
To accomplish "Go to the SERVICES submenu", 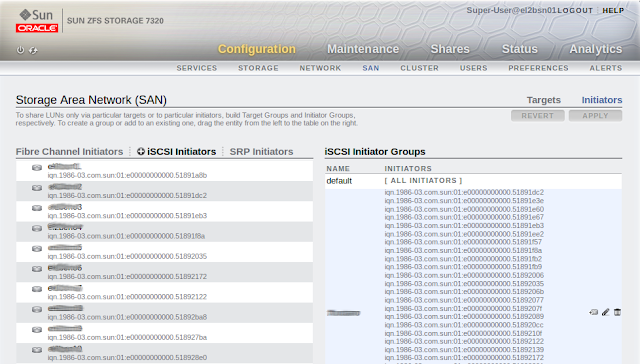I will (x=197, y=68).
